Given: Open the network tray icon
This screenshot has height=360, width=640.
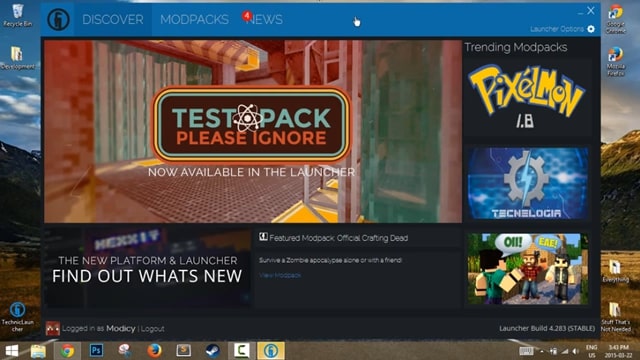Looking at the screenshot, I should click(x=565, y=351).
